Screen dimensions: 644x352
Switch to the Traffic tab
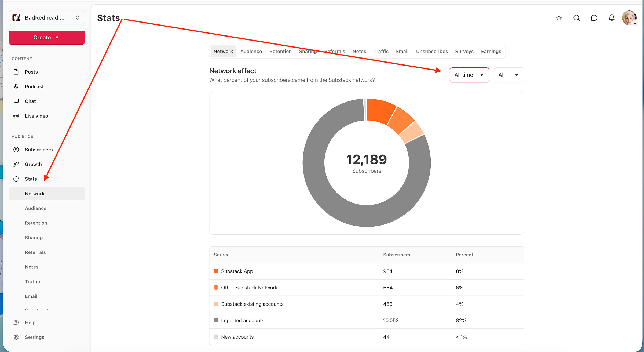(x=381, y=51)
